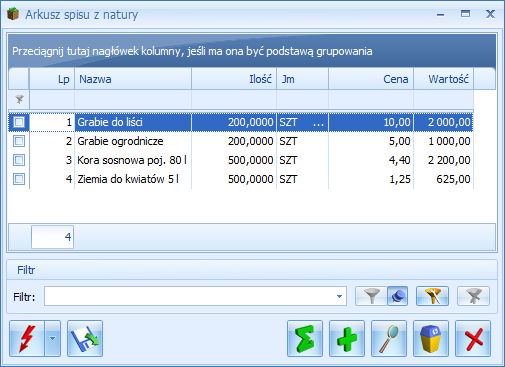
Task: Select the row named Ziemia do kwiatów 5 l
Action: (241, 179)
